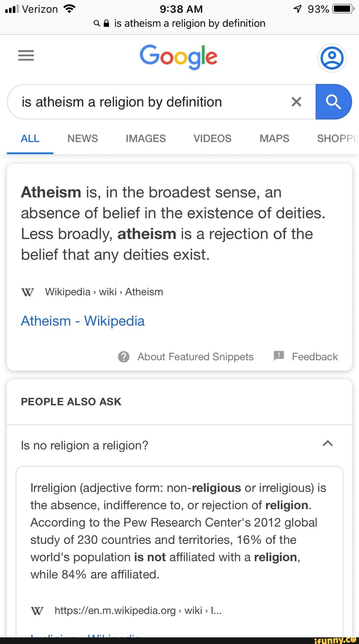
Task: Collapse the 'Is no religion a religion?' question
Action: 328,443
